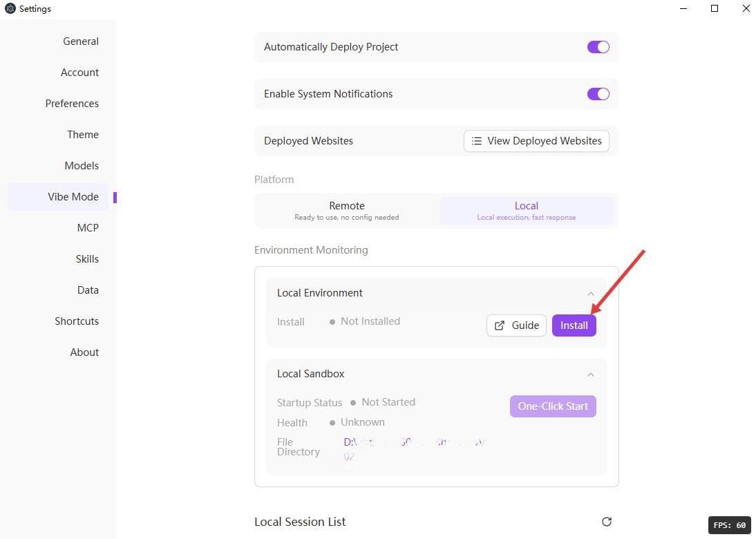Disable Automatically Deploy Project

[x=598, y=46]
